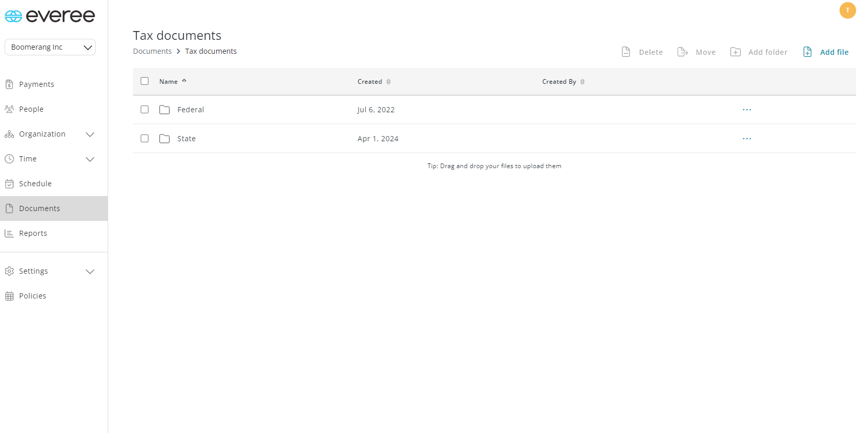Screen dimensions: 868x433
Task: Click the Everee logo icon
Action: coord(13,17)
